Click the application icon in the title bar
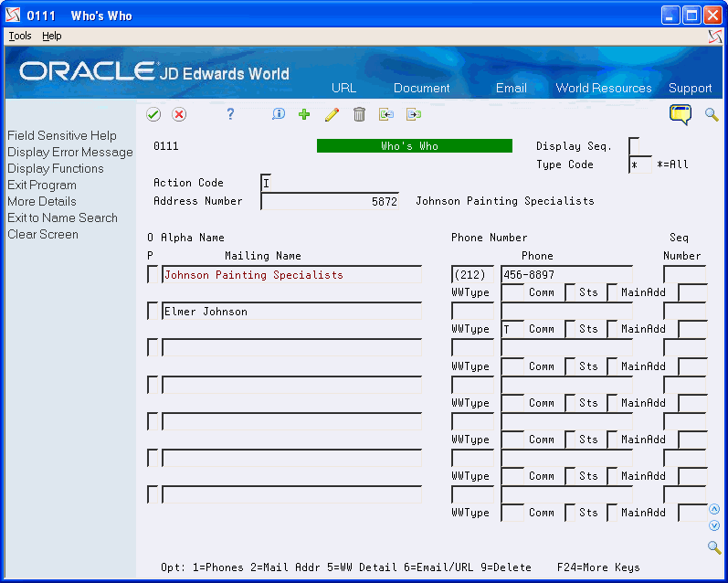This screenshot has height=583, width=728. pos(13,16)
